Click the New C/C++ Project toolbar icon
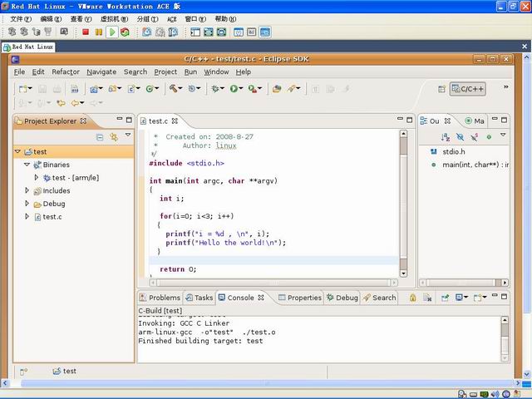Image resolution: width=532 pixels, height=399 pixels. (x=94, y=89)
